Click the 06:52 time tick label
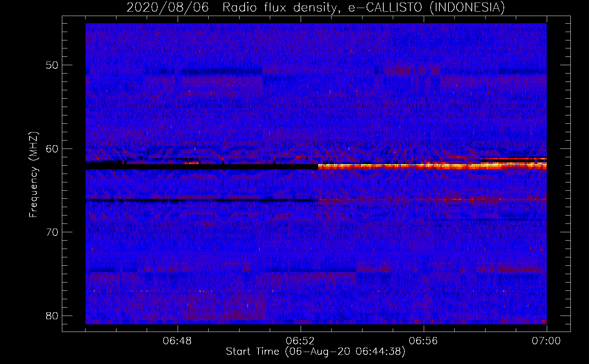Viewport: 589px width, 364px height. pyautogui.click(x=300, y=341)
